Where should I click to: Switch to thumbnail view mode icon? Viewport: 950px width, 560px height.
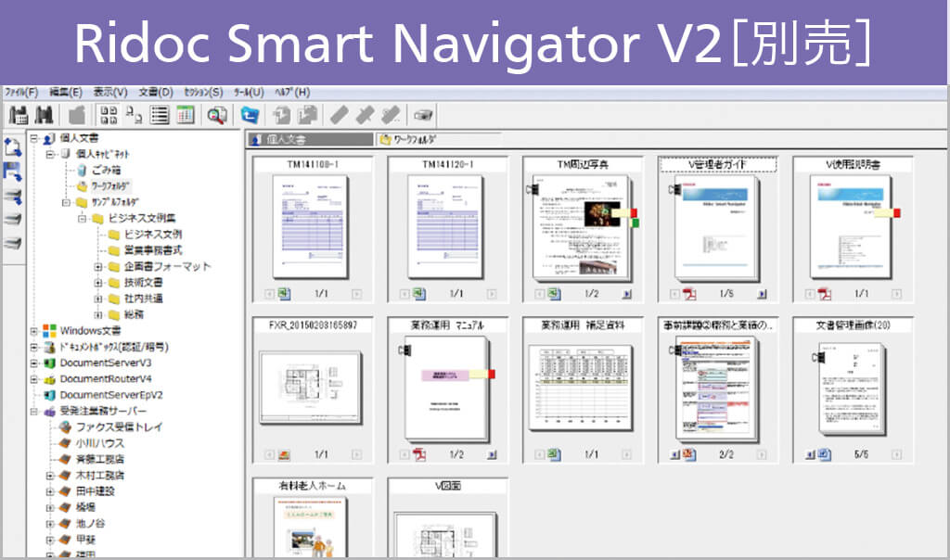[109, 116]
